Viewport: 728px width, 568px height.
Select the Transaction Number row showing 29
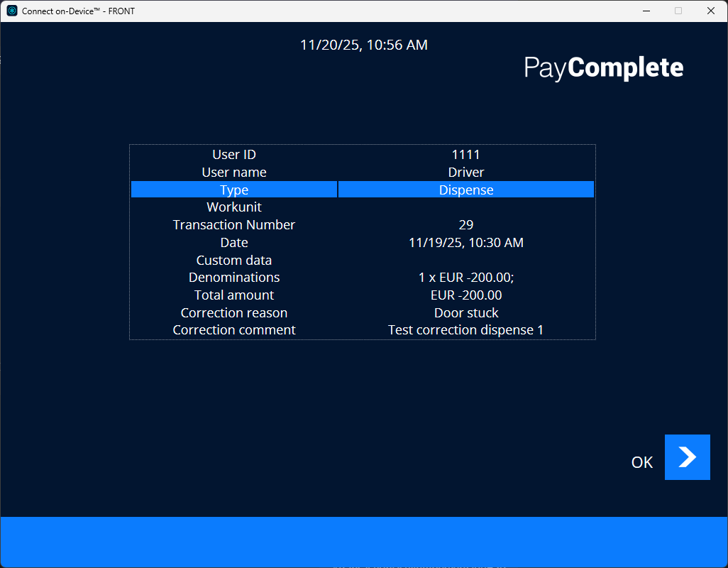363,224
